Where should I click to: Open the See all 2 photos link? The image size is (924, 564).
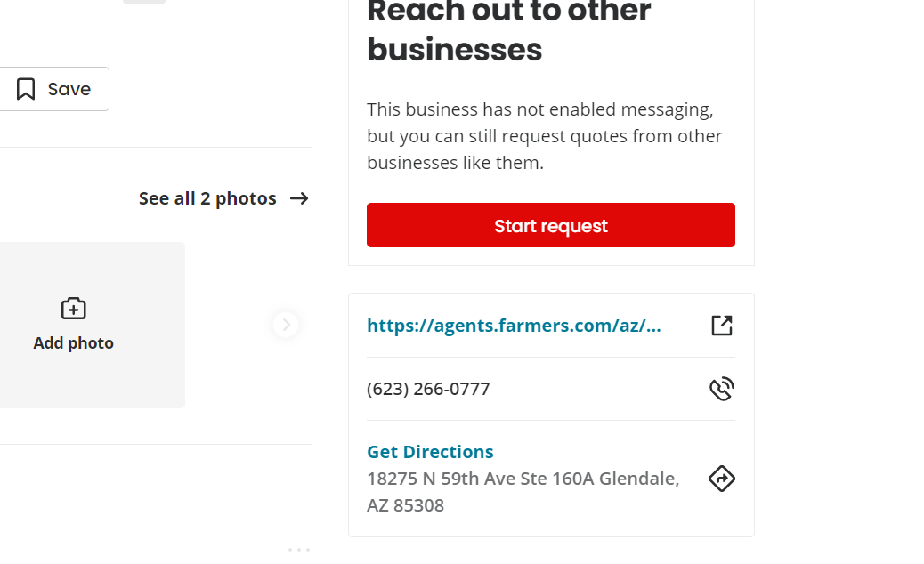tap(207, 198)
